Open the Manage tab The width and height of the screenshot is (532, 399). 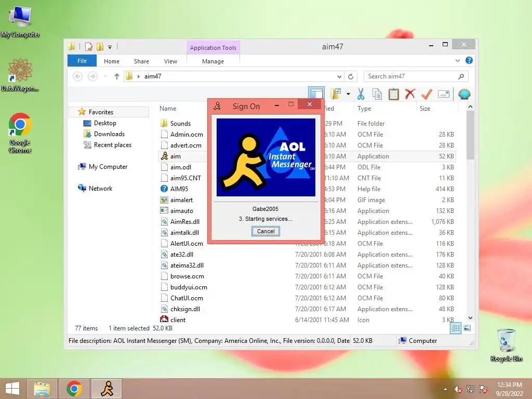(x=213, y=61)
